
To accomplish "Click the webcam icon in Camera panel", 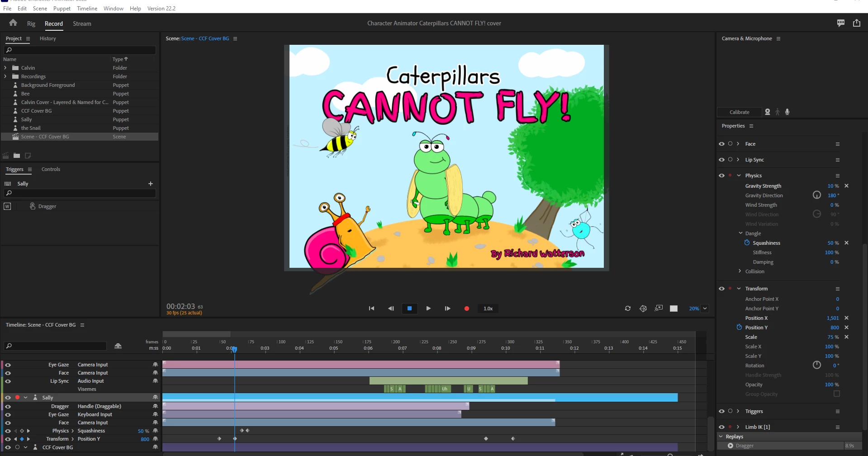I will 768,112.
